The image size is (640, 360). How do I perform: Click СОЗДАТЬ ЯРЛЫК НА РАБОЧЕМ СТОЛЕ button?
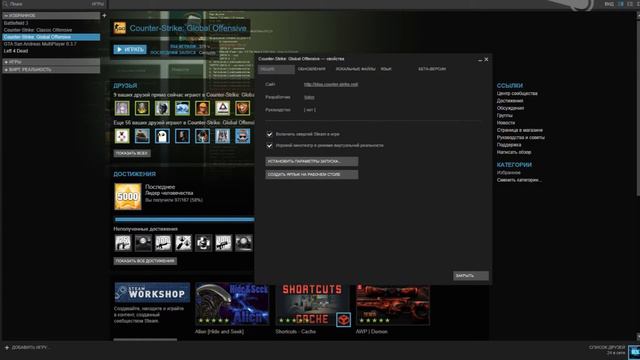pos(312,174)
